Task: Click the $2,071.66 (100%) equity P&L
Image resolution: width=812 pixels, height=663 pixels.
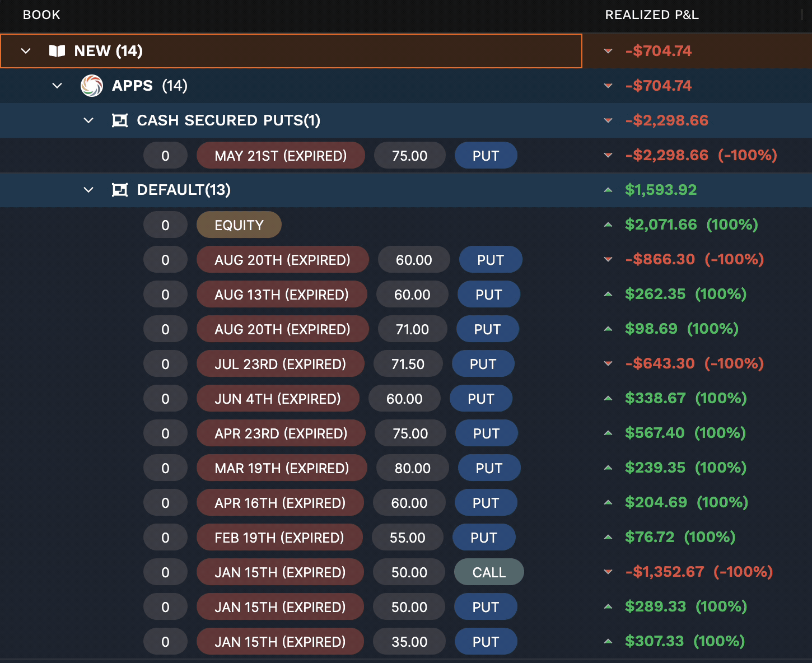Action: point(692,225)
